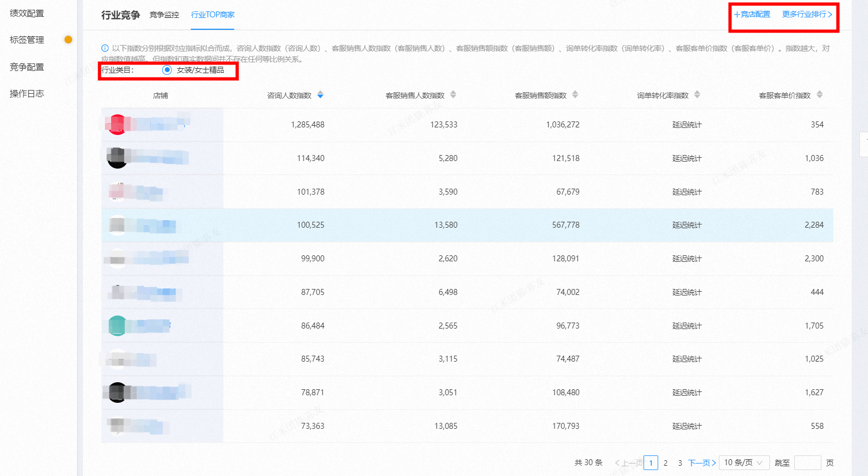Open 更多行业排行 link
The image size is (868, 476).
click(x=807, y=15)
